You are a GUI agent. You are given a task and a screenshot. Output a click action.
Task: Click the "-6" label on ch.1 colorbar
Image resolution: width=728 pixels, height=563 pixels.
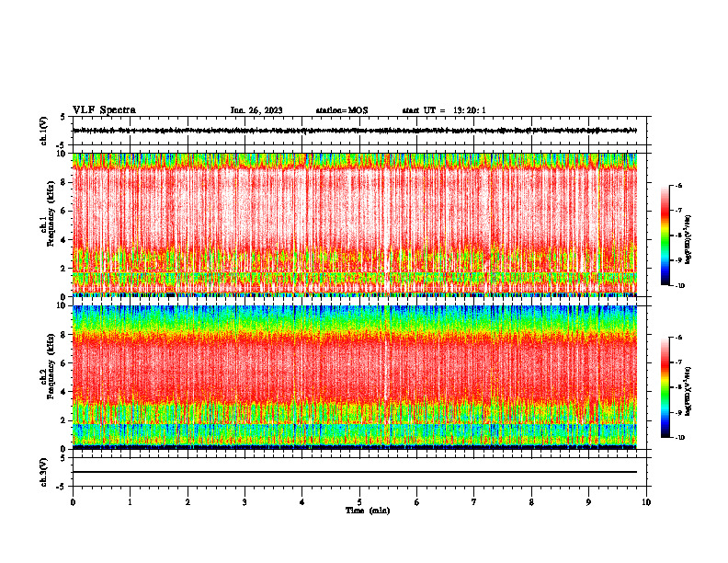pyautogui.click(x=678, y=185)
